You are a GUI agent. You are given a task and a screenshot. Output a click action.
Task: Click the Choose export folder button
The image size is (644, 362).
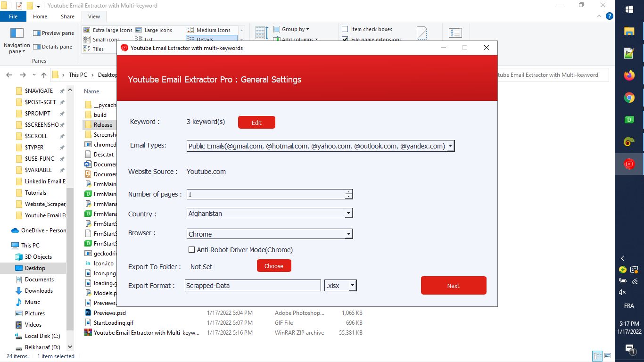(x=274, y=266)
